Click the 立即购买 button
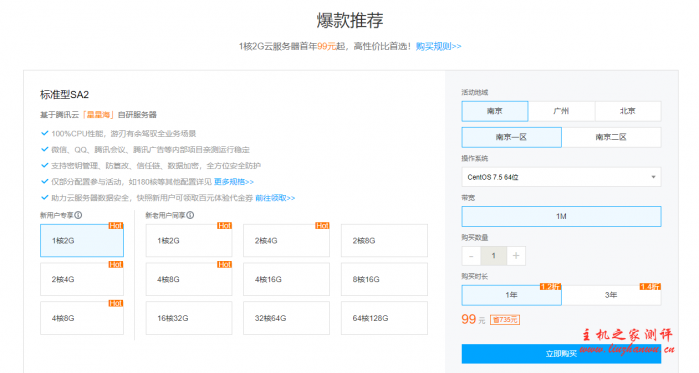Viewport: 699px width, 373px height. (x=561, y=354)
